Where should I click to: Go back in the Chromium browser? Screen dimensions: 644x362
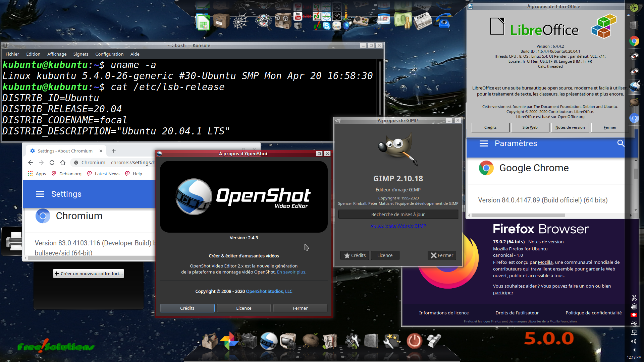31,163
